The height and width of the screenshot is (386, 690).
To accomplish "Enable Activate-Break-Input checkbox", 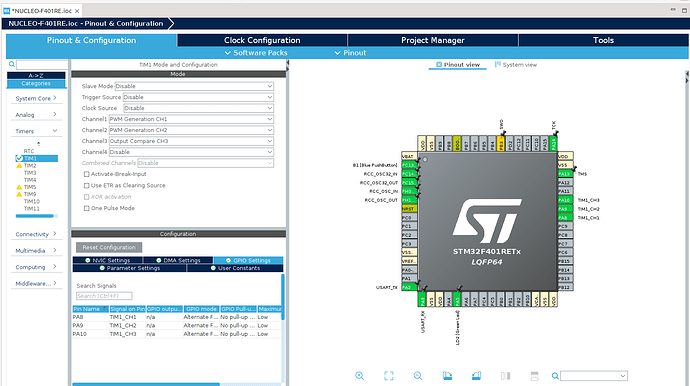I will point(86,174).
